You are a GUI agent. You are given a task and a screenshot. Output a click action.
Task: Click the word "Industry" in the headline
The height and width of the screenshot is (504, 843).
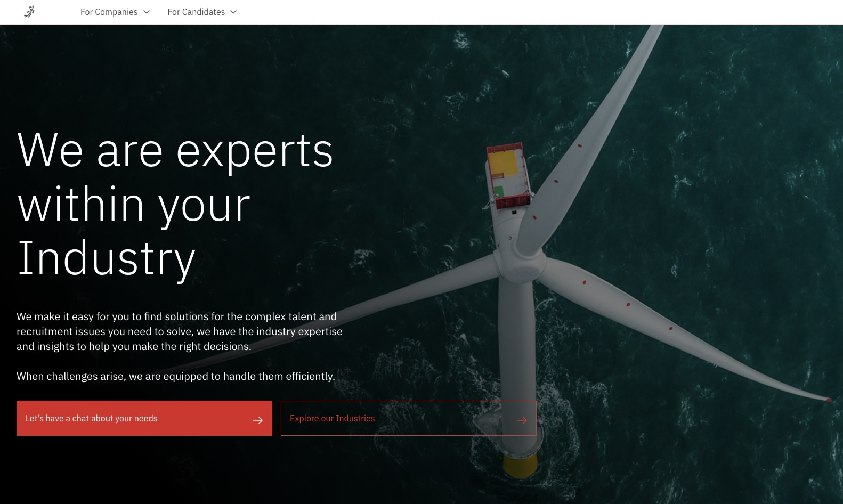coord(107,259)
